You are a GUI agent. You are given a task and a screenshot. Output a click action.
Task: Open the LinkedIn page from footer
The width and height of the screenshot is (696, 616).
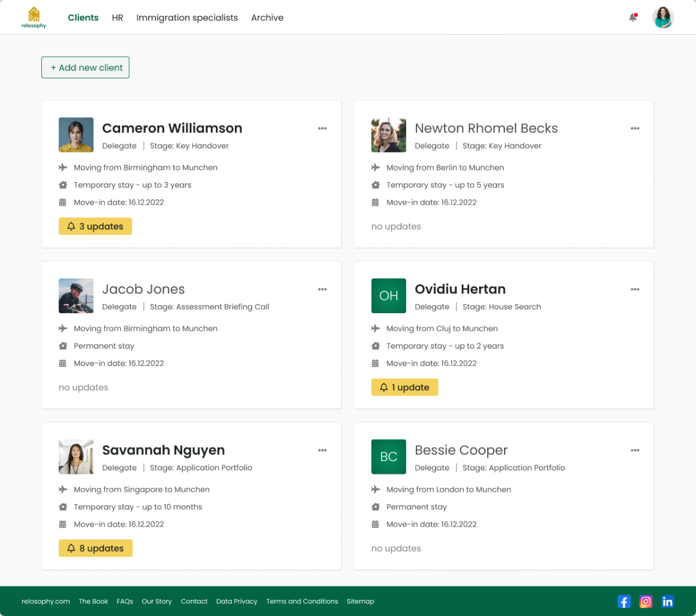668,601
